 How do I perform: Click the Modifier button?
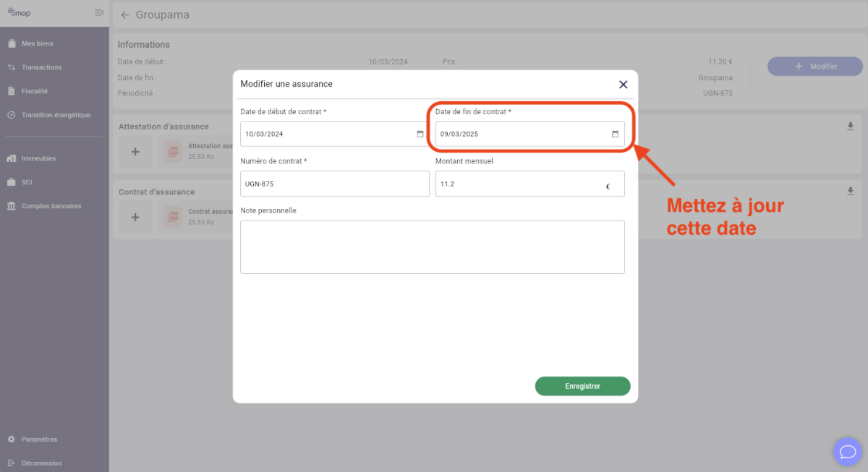click(815, 66)
